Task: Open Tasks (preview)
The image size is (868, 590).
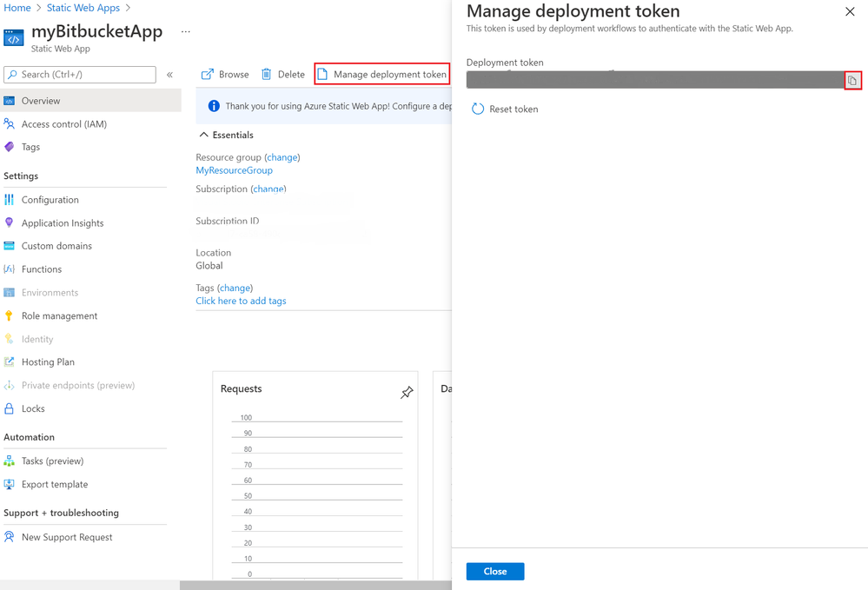Action: [53, 461]
